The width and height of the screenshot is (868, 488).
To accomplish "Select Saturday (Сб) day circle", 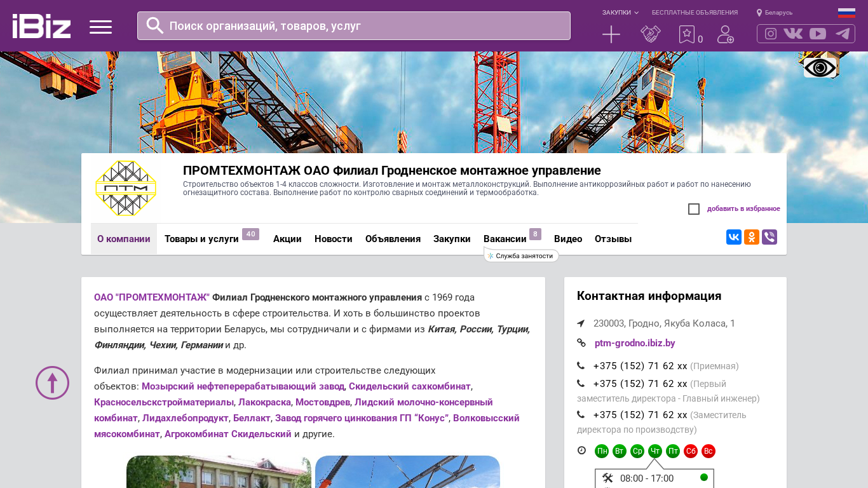I will [x=691, y=451].
